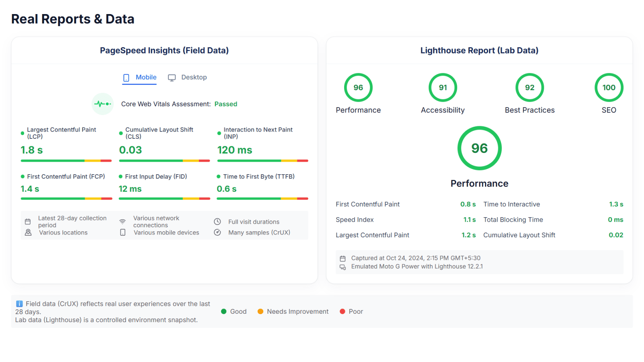Click the clock icon beside Full visit durations
Screen dimensions: 644x362
[217, 222]
